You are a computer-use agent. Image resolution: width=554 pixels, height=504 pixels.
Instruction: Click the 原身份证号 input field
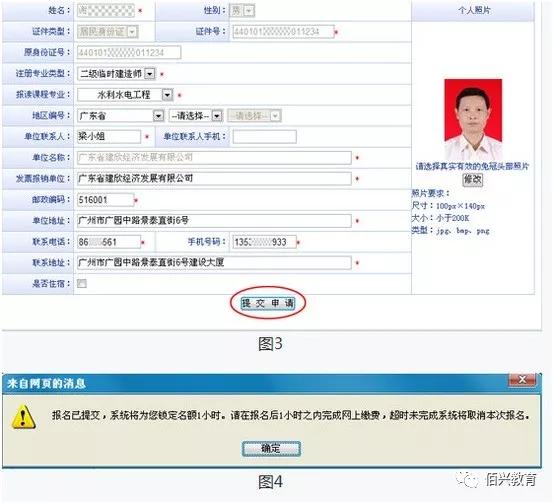tap(129, 53)
